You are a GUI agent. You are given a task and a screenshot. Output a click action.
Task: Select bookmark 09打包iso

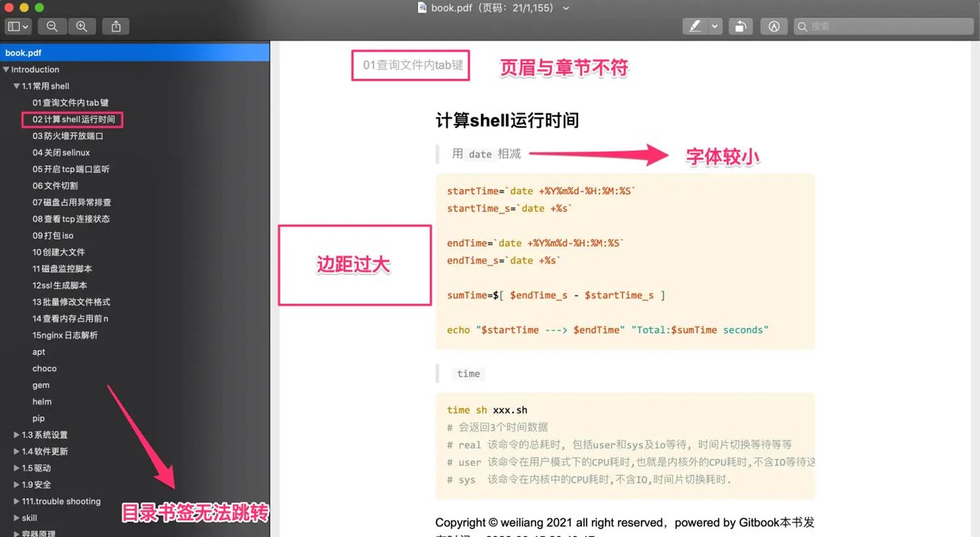[51, 235]
